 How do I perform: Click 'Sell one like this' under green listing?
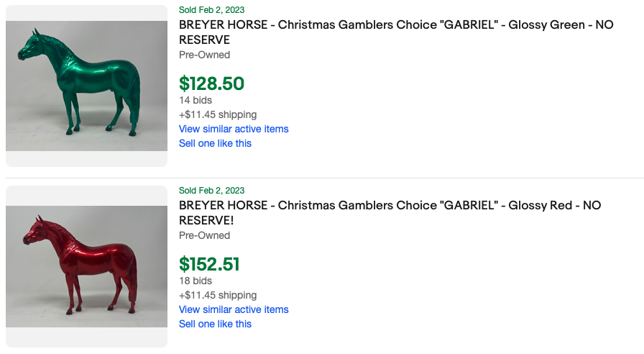(x=215, y=143)
